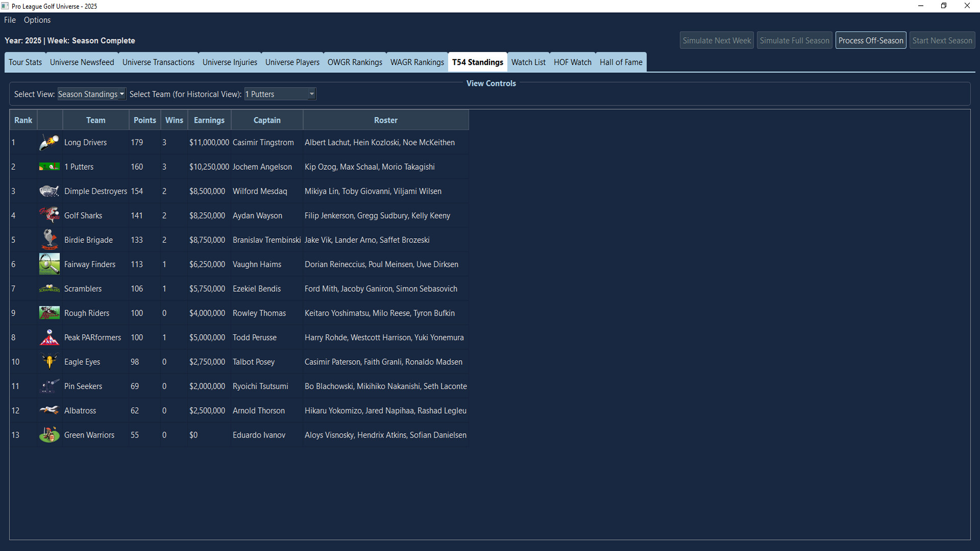Open the Select Team historical view dropdown

(x=280, y=94)
